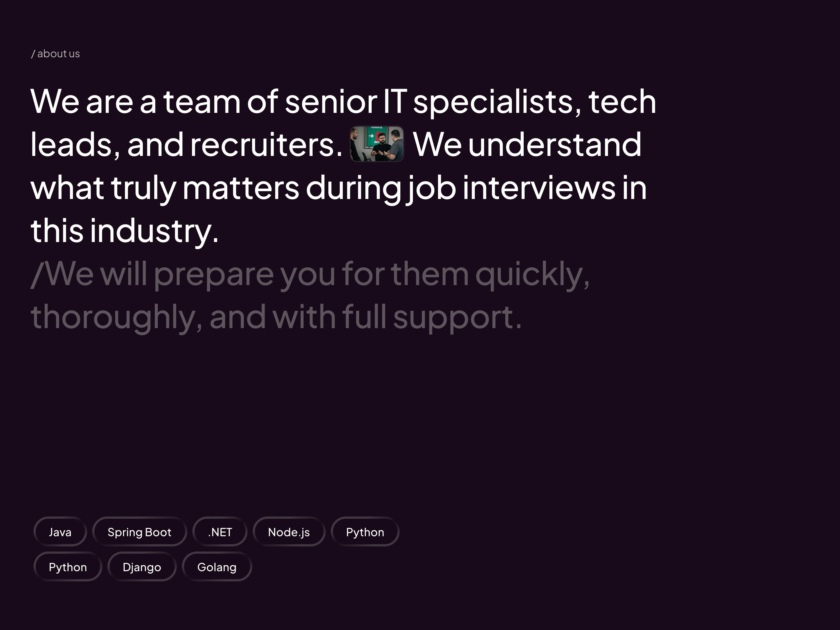Select the Golang tag
The image size is (840, 630).
click(217, 566)
